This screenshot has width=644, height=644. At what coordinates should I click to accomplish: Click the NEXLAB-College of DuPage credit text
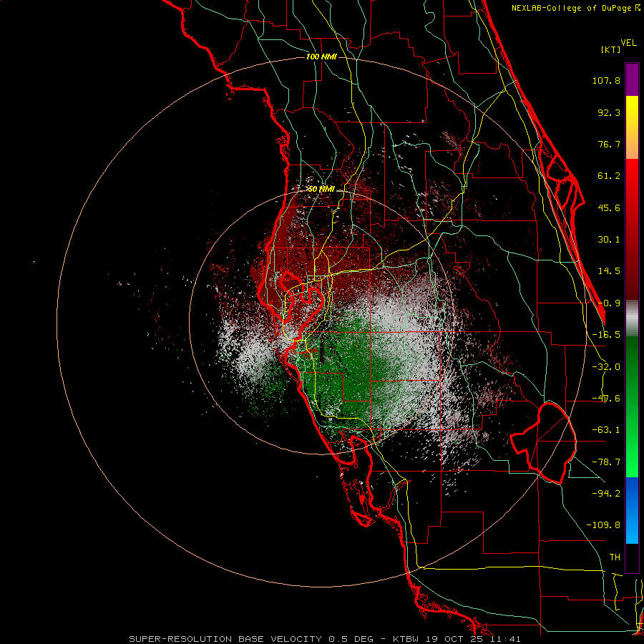pos(575,8)
